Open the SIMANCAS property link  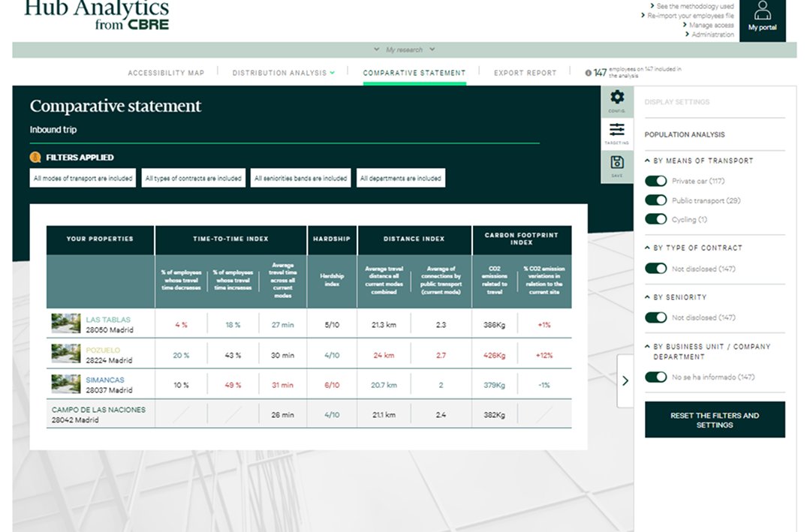(x=105, y=380)
